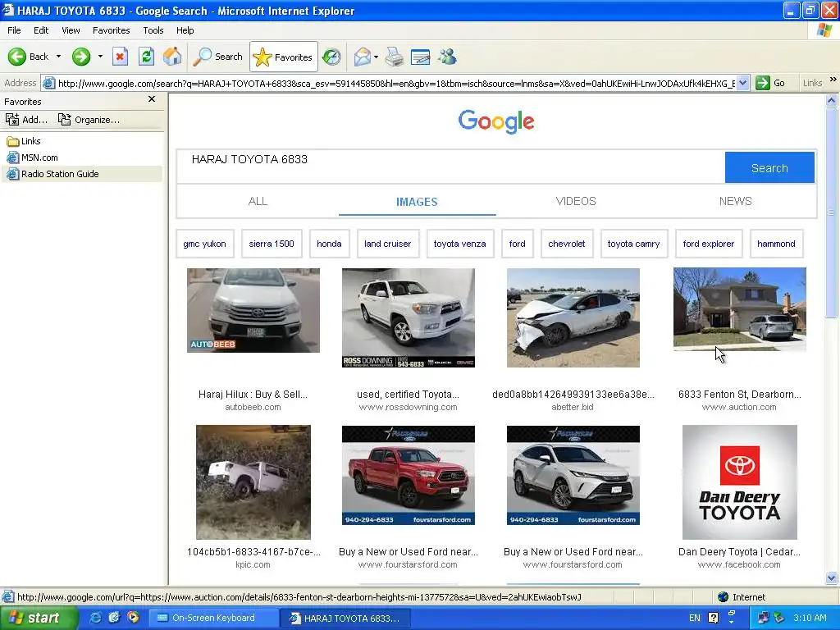Toggle the Favorites toolbar button

[283, 57]
